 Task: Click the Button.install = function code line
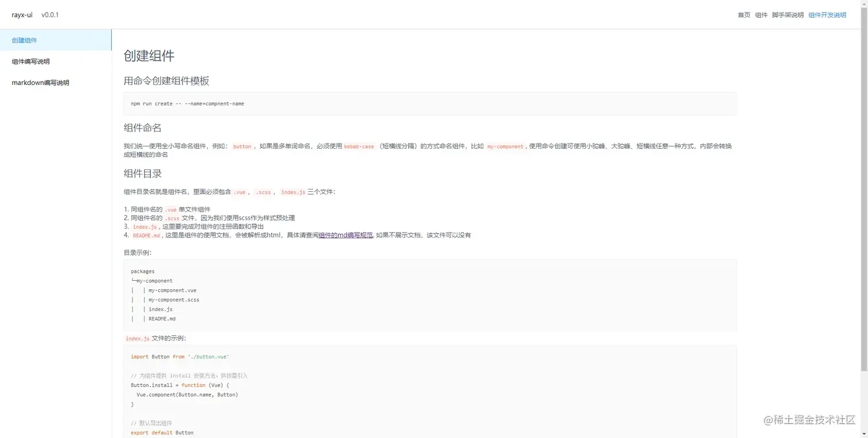click(180, 385)
